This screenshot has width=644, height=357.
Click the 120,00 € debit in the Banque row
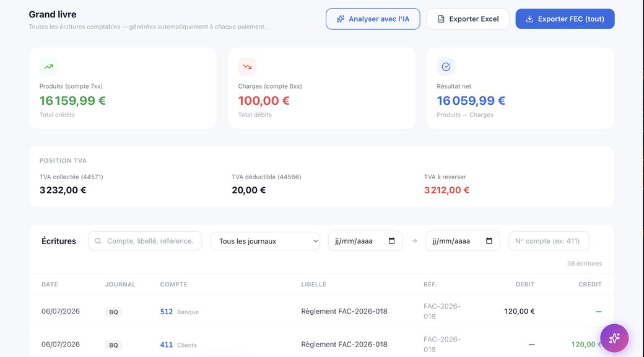point(519,311)
